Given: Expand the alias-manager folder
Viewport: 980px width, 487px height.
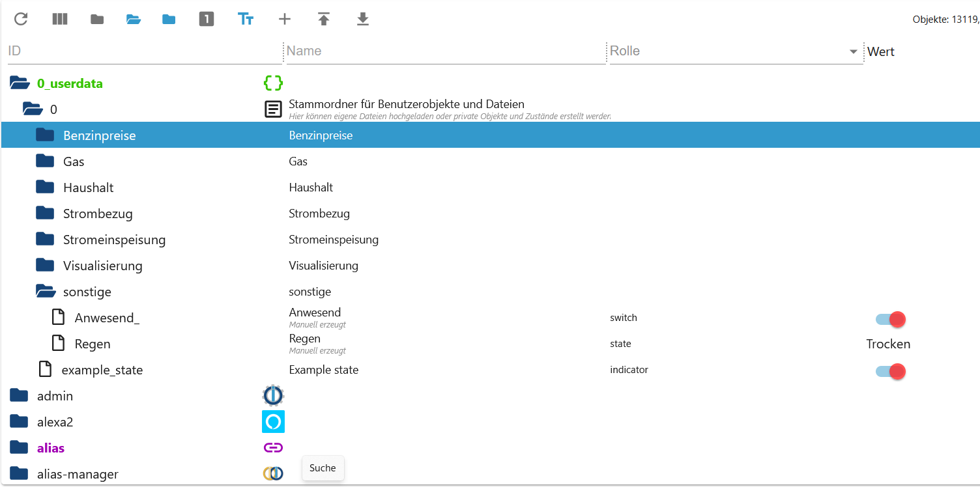Looking at the screenshot, I should (x=19, y=473).
